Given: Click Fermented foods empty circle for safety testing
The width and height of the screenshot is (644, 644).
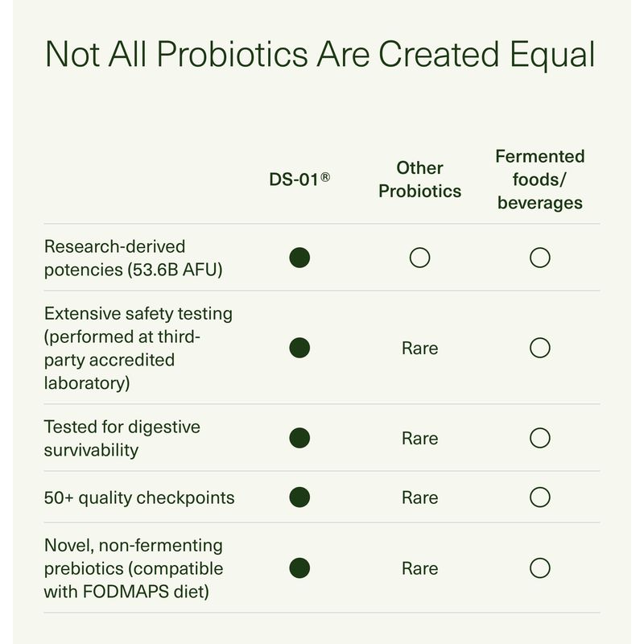Looking at the screenshot, I should click(540, 348).
